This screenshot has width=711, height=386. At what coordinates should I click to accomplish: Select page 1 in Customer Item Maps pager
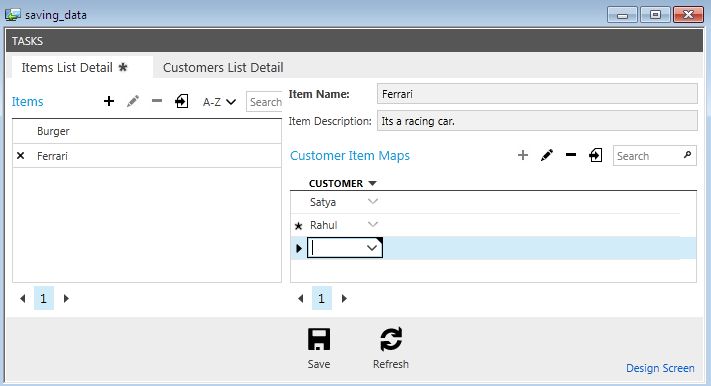pos(321,298)
